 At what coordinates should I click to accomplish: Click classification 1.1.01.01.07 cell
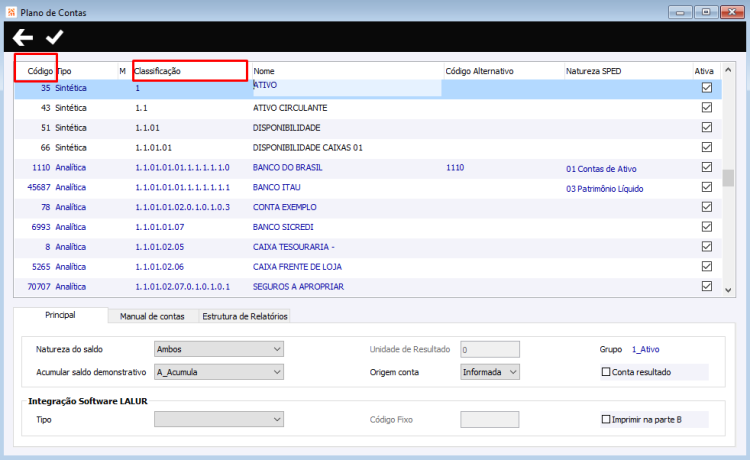point(159,227)
